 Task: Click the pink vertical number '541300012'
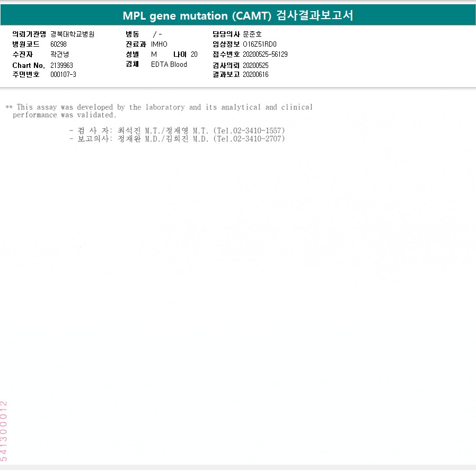[4, 431]
